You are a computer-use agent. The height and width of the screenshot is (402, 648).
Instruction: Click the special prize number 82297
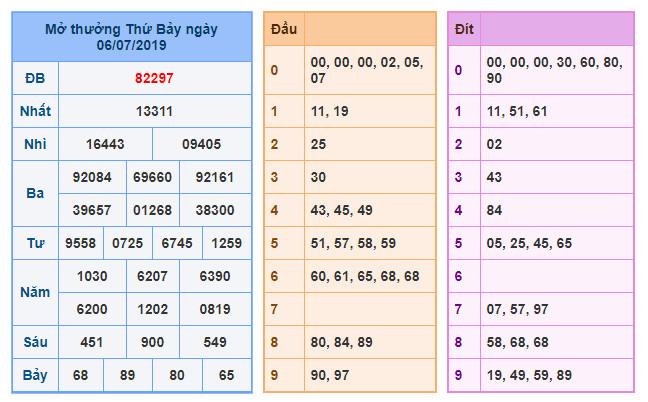[154, 78]
